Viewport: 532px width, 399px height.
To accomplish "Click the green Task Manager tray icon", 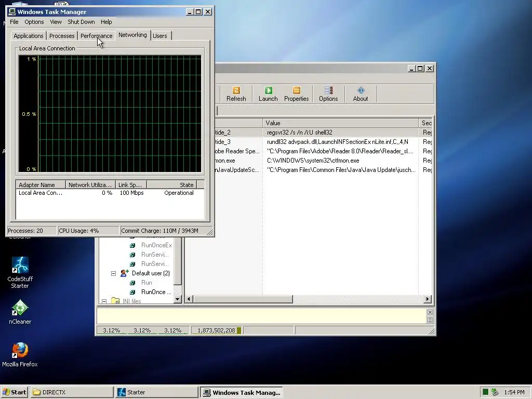I will tap(486, 392).
